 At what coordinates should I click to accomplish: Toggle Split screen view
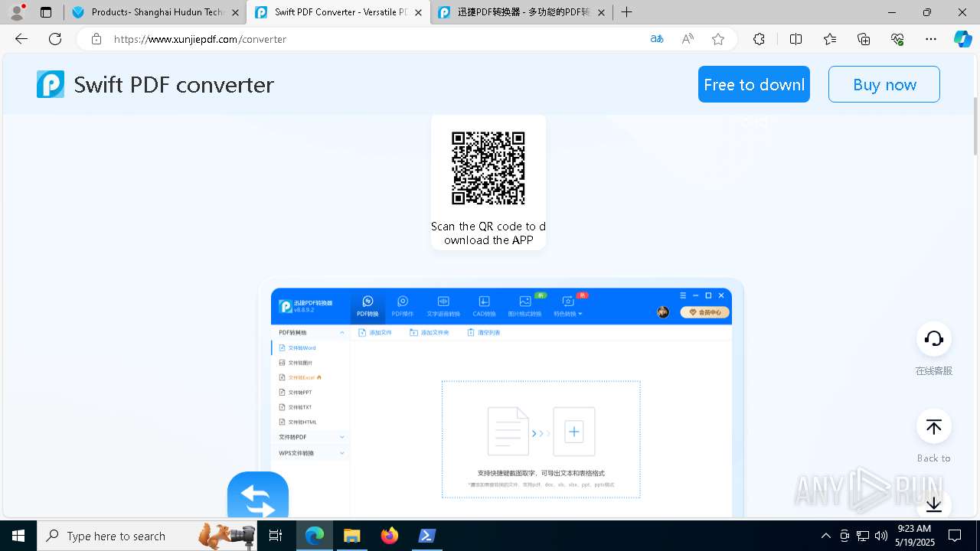pyautogui.click(x=795, y=39)
